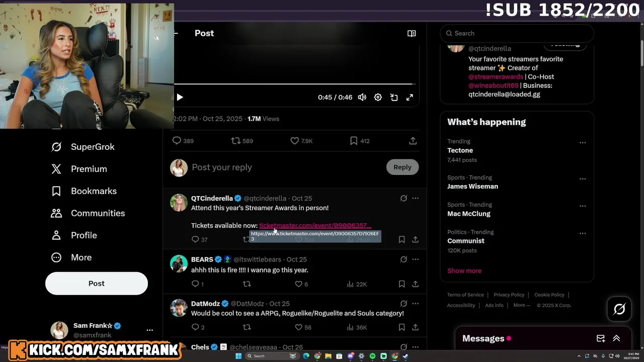The width and height of the screenshot is (644, 362).
Task: Open more options for Tectone trend
Action: [x=582, y=143]
